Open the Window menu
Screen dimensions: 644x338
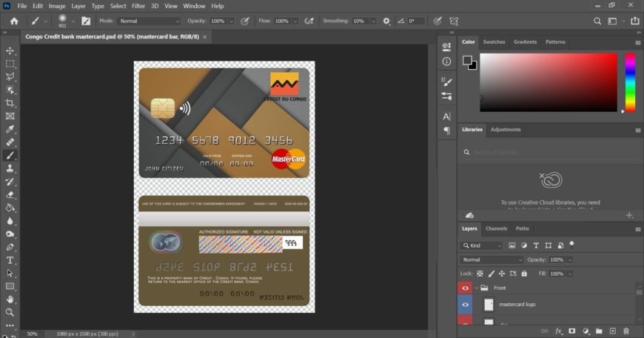tap(194, 6)
